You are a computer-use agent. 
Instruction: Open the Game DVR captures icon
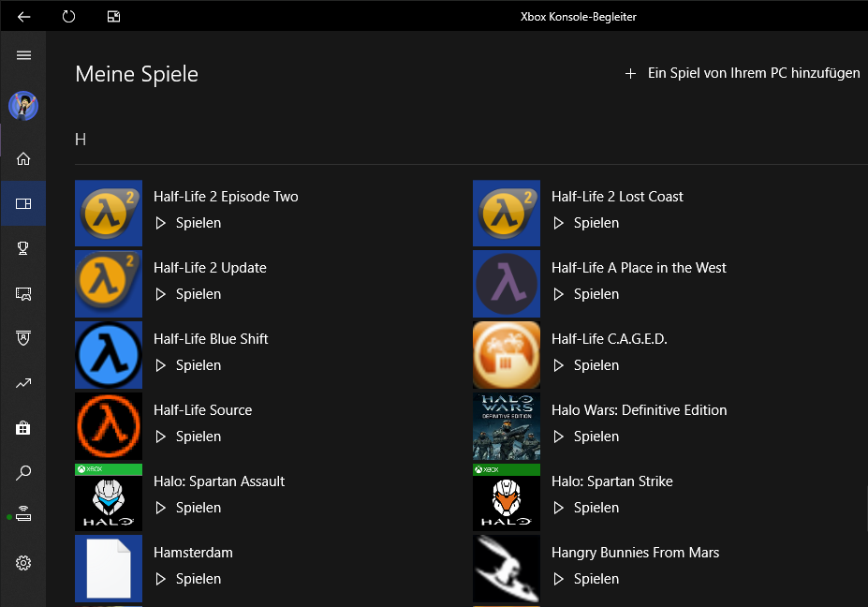click(23, 293)
